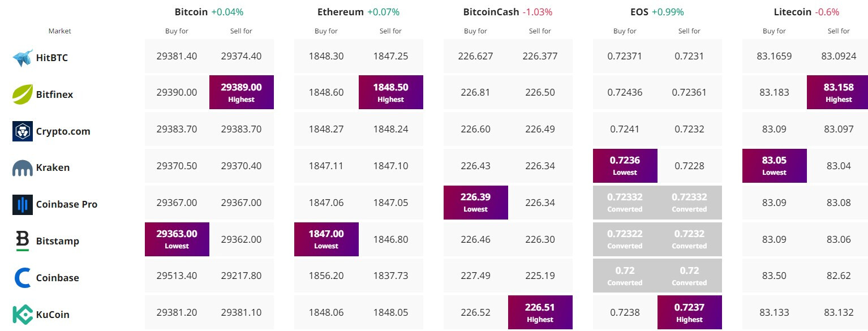
Task: Click the Coinbase Pro logo icon
Action: click(x=23, y=204)
